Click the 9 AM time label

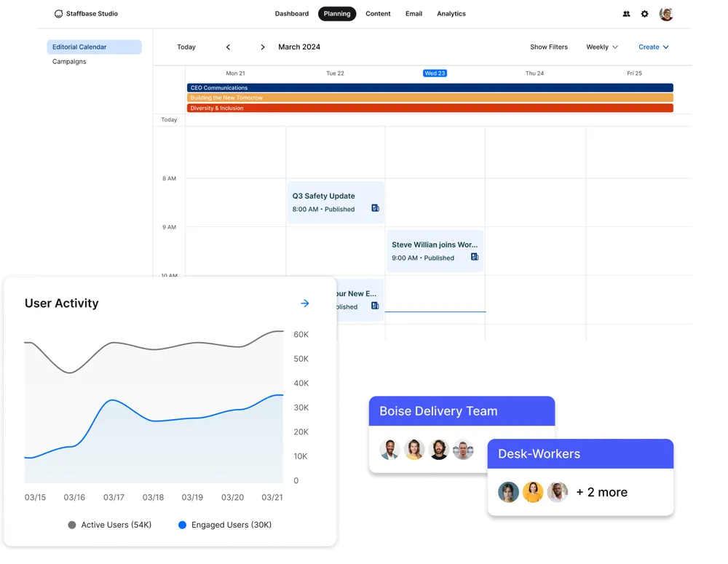pyautogui.click(x=169, y=227)
